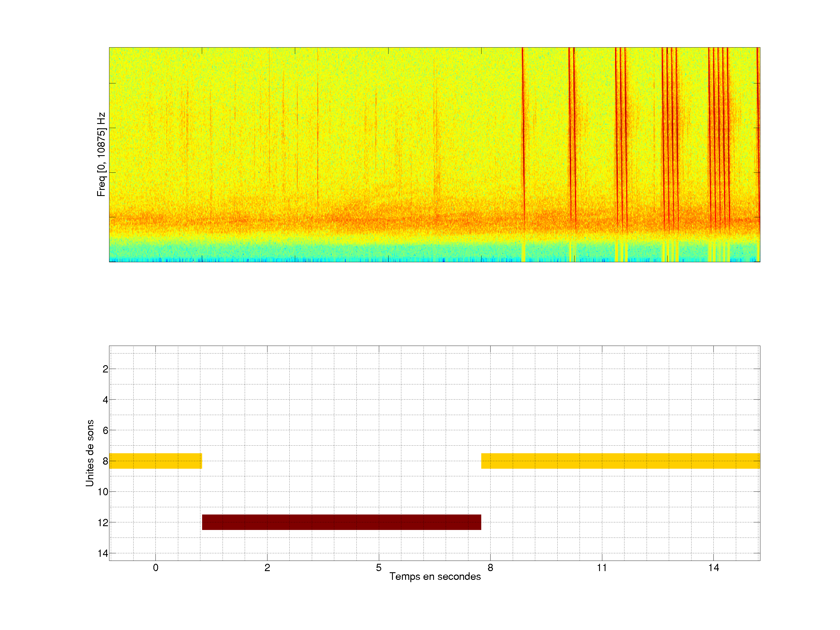Viewport: 840px width, 630px height.
Task: Click the long yellow bar right of 8 seconds
Action: pyautogui.click(x=620, y=461)
